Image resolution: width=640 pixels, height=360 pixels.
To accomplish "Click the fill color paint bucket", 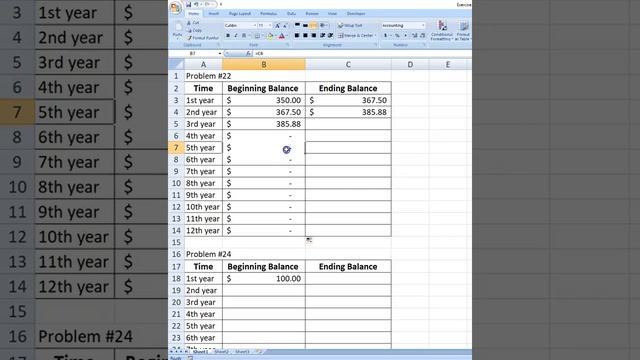I will click(x=270, y=36).
